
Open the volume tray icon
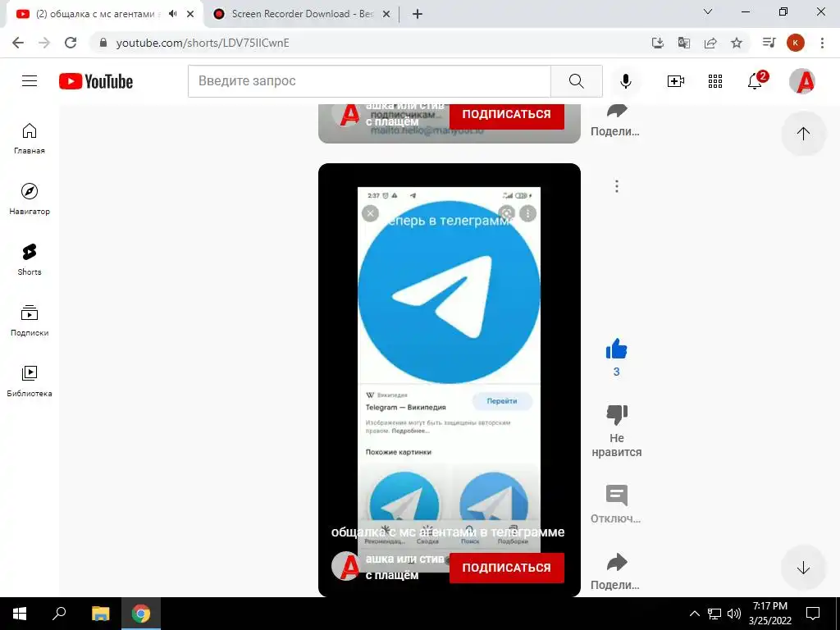(734, 614)
